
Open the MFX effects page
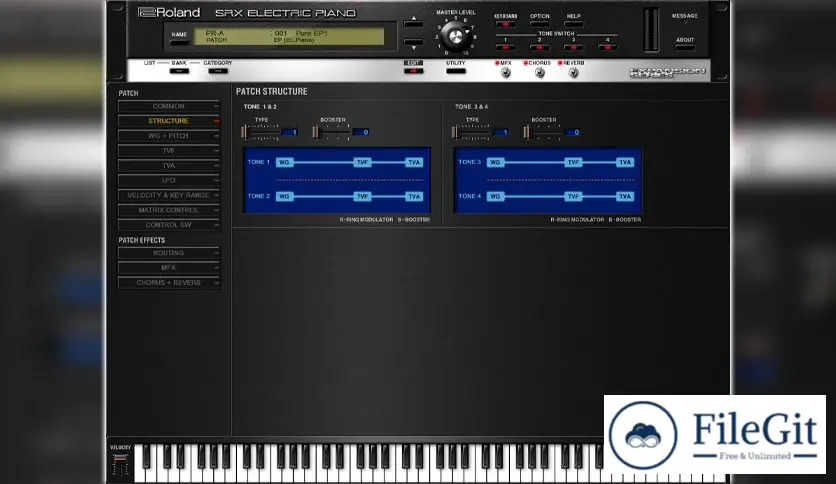pos(168,268)
